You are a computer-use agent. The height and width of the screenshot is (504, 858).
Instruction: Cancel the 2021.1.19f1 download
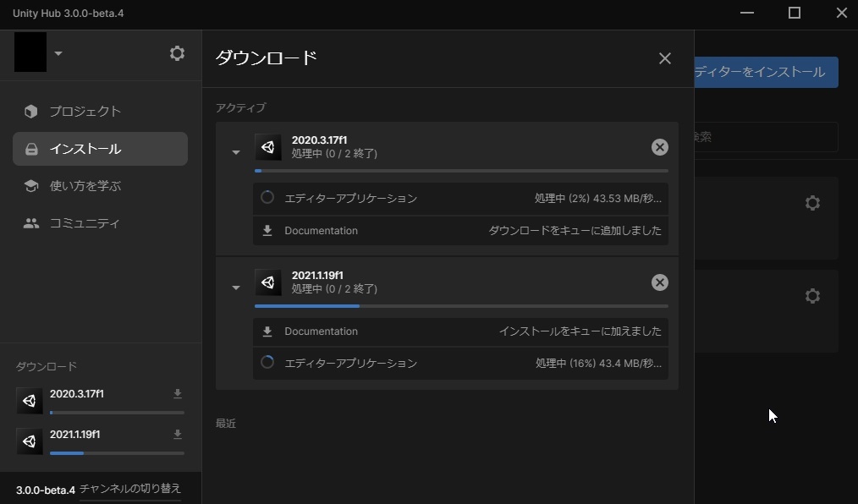pyautogui.click(x=660, y=282)
